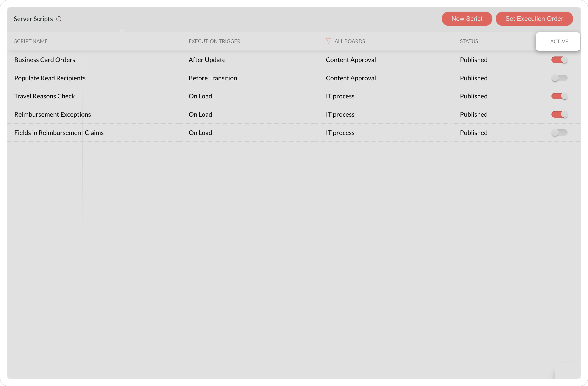Screen dimensions: 588x386
Task: Click the Server Scripts page title
Action: point(33,19)
